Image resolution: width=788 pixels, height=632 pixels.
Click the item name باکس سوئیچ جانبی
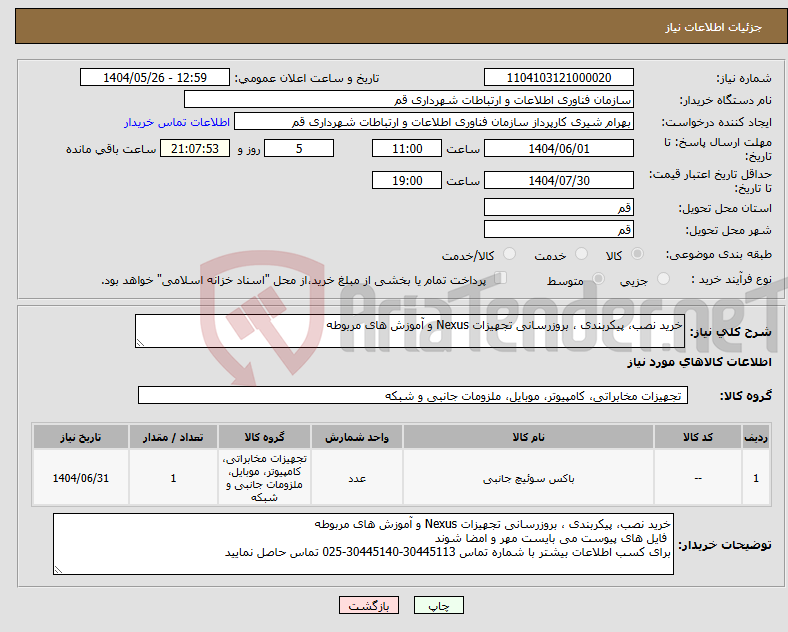528,478
